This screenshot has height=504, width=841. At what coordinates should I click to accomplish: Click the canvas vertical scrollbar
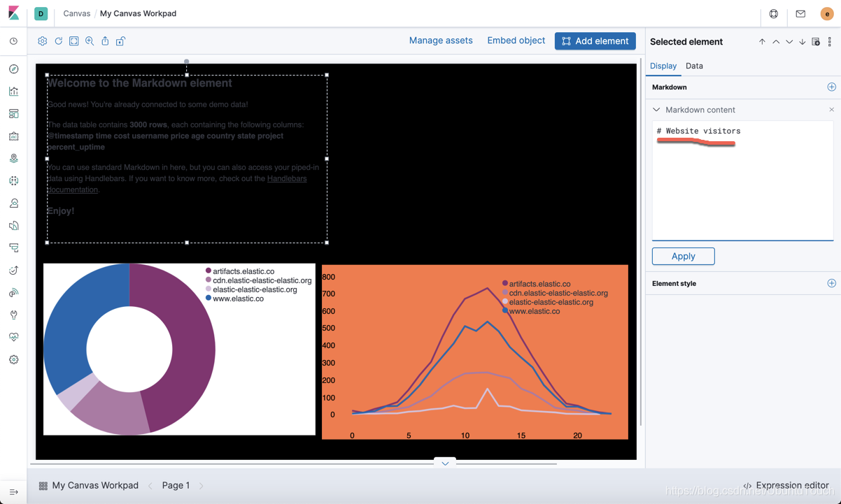(x=641, y=243)
